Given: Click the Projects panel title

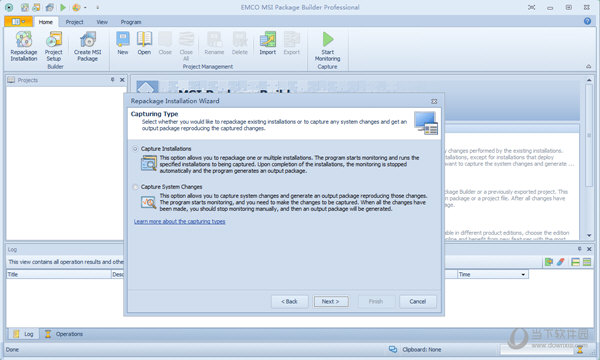Looking at the screenshot, I should tap(28, 80).
